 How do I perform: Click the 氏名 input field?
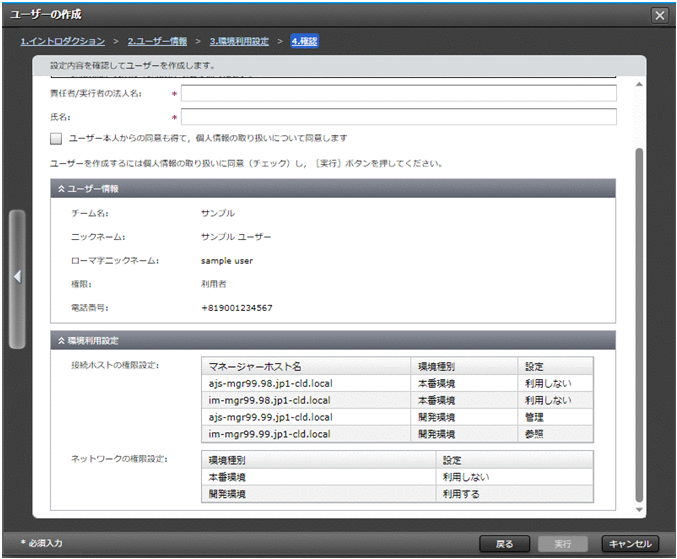(399, 117)
